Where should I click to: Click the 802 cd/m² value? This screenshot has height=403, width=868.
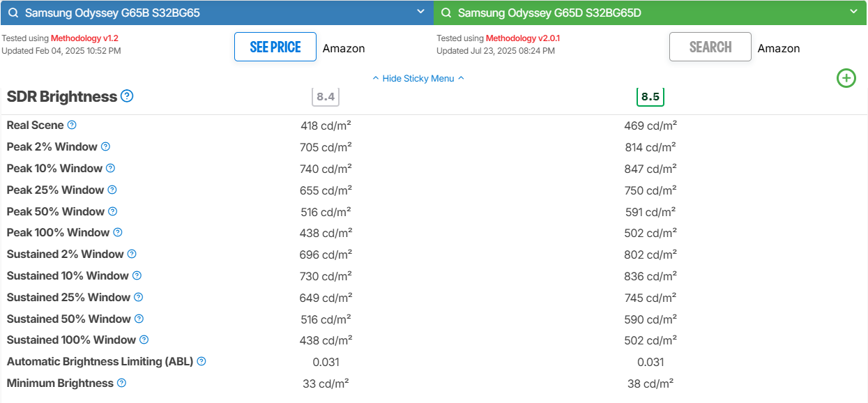tap(650, 254)
